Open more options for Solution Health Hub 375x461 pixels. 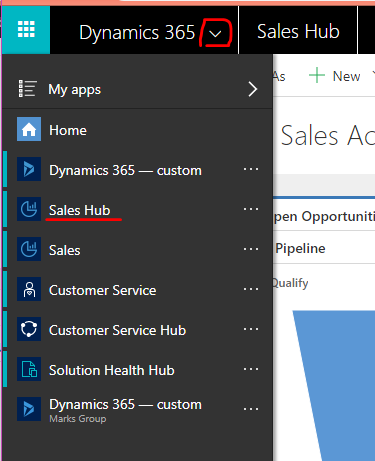[x=251, y=369]
